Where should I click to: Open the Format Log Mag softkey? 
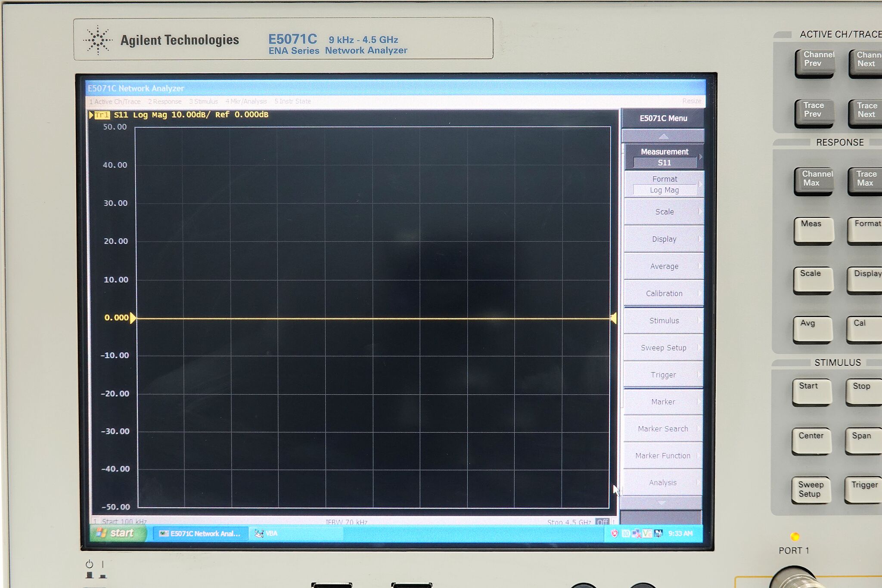pos(664,184)
